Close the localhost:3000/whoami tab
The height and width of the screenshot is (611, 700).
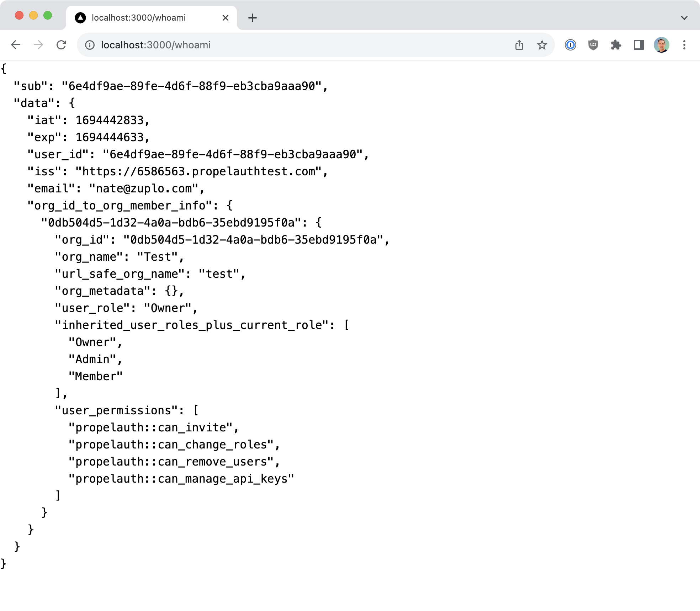point(226,18)
